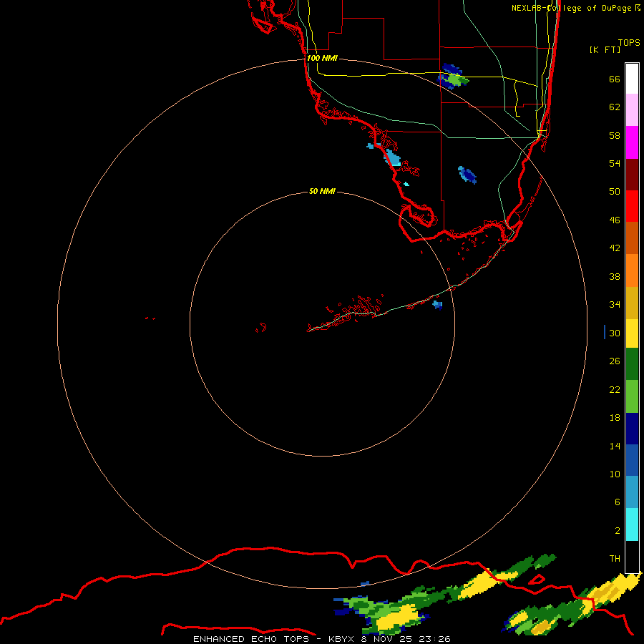Select the "22" legend value
This screenshot has width=644, height=644.
615,390
